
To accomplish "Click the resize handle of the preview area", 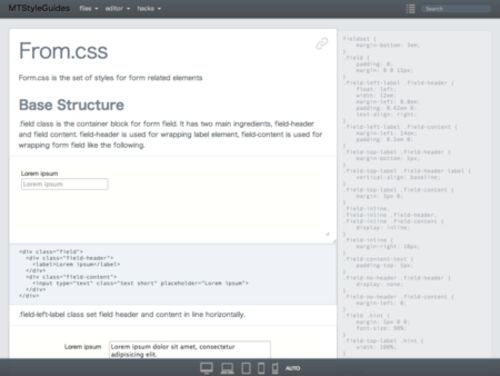I will pos(328,234).
